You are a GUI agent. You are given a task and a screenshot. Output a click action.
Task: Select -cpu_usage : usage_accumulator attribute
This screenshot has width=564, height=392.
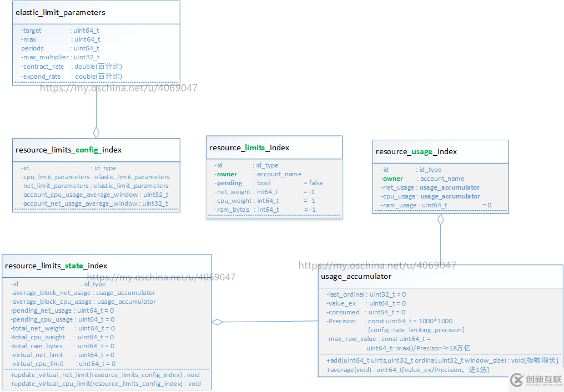point(431,196)
